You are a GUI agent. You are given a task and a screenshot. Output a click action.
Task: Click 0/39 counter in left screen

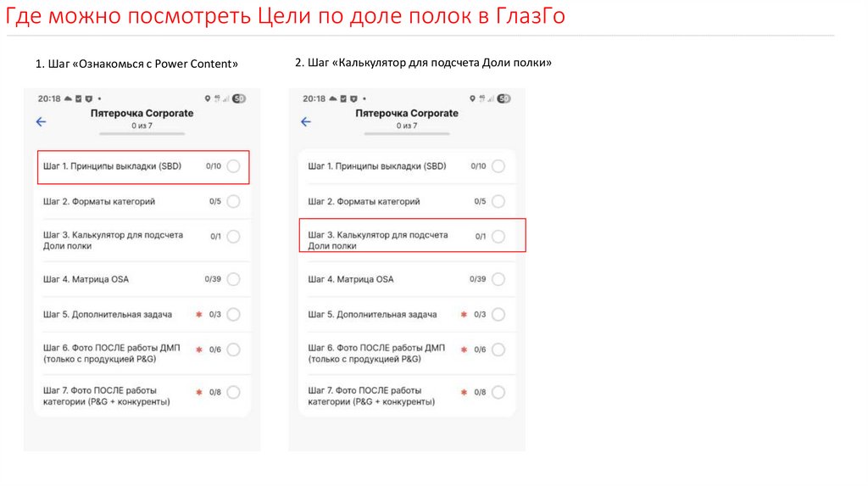(x=213, y=278)
